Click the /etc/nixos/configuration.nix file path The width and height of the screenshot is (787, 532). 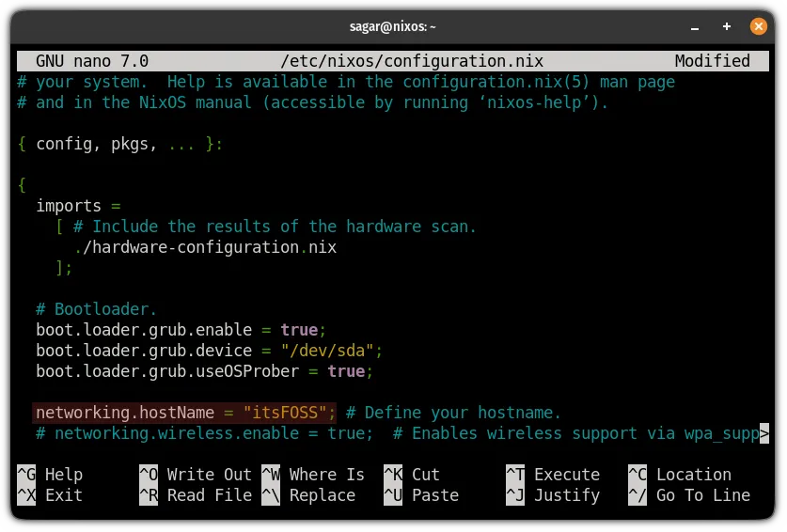tap(412, 61)
